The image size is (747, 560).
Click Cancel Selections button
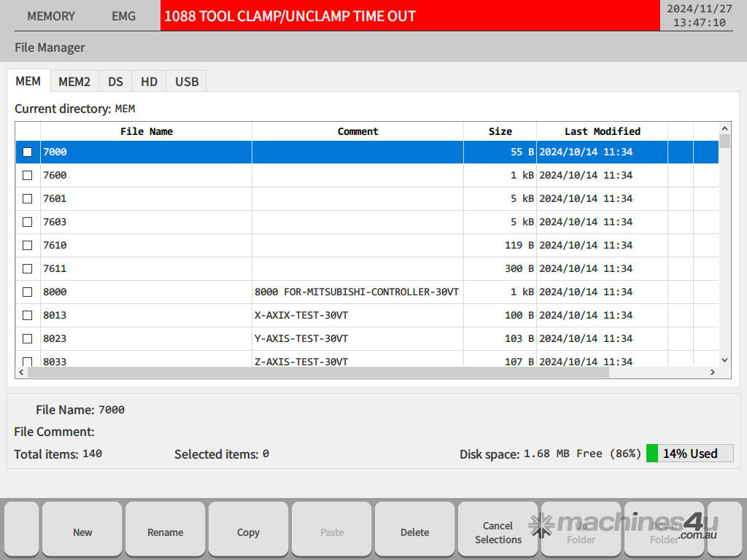click(498, 532)
